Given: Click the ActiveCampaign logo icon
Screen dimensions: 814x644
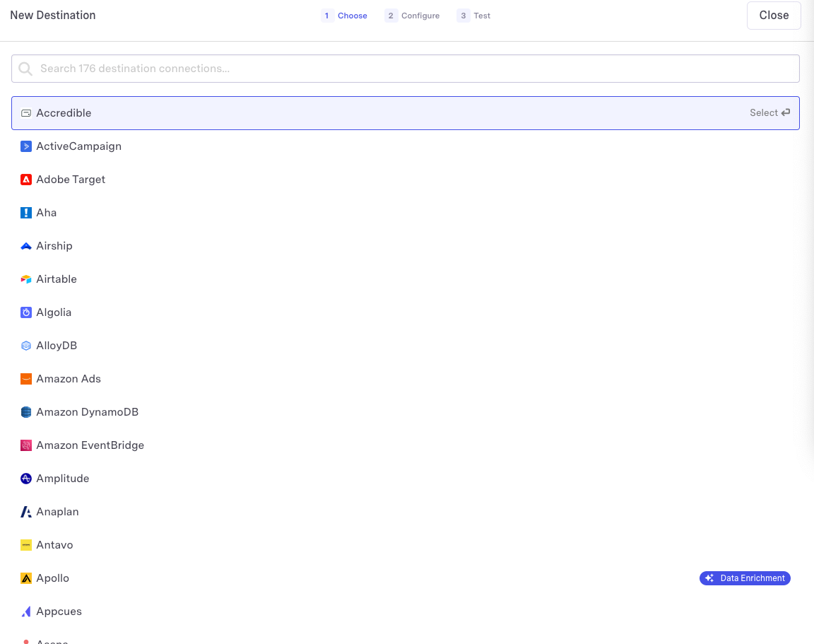Looking at the screenshot, I should [26, 146].
